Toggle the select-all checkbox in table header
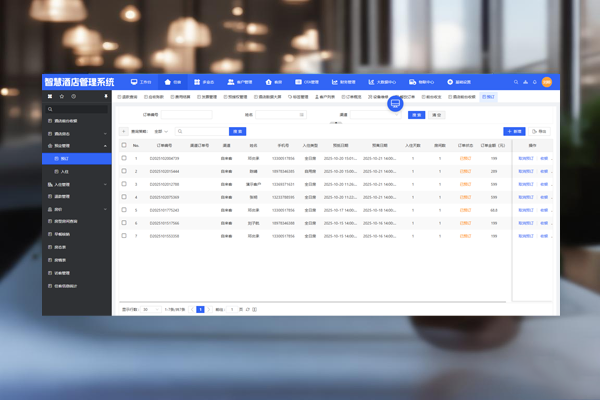Viewport: 600px width, 400px height. (124, 145)
